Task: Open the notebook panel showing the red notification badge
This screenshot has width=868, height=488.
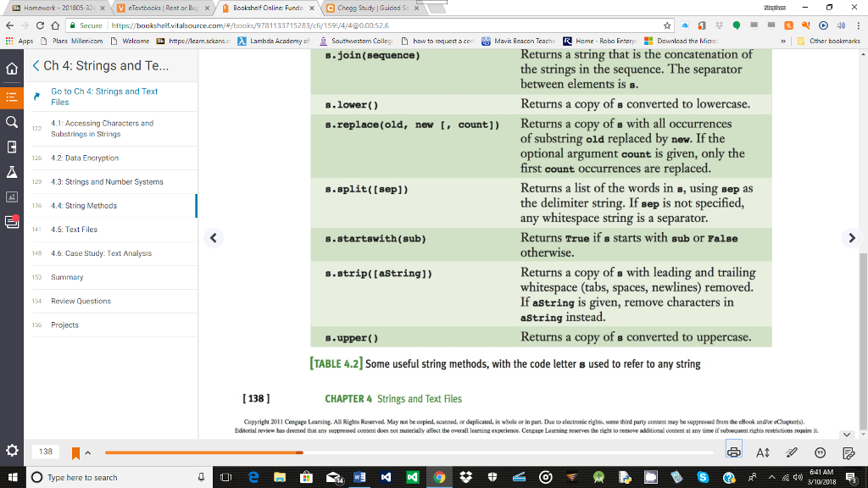Action: click(12, 222)
